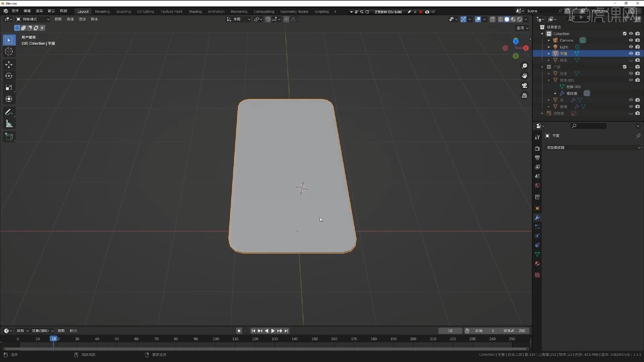Click the current frame field showing 18
This screenshot has height=362, width=644.
450,331
